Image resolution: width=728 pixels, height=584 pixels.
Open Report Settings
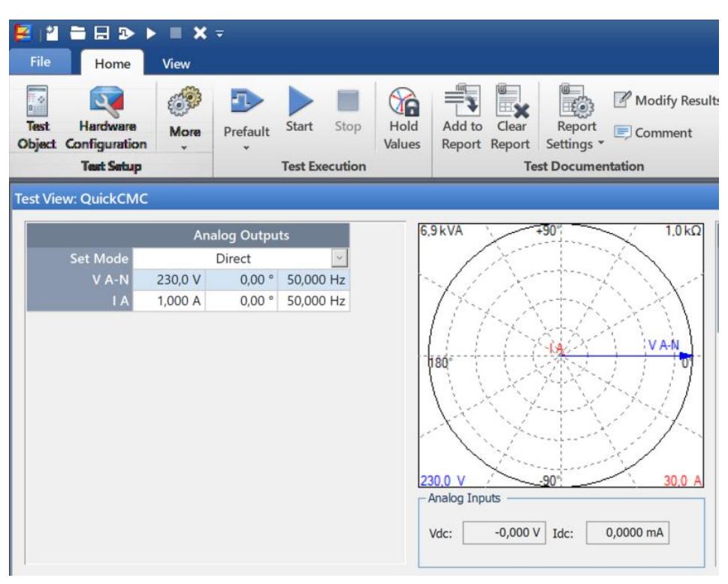(x=576, y=117)
